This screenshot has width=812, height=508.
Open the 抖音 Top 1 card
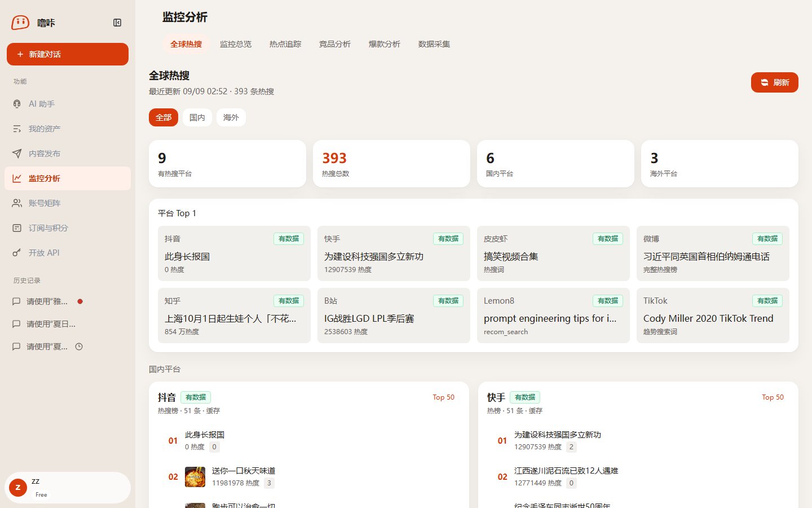pyautogui.click(x=234, y=253)
